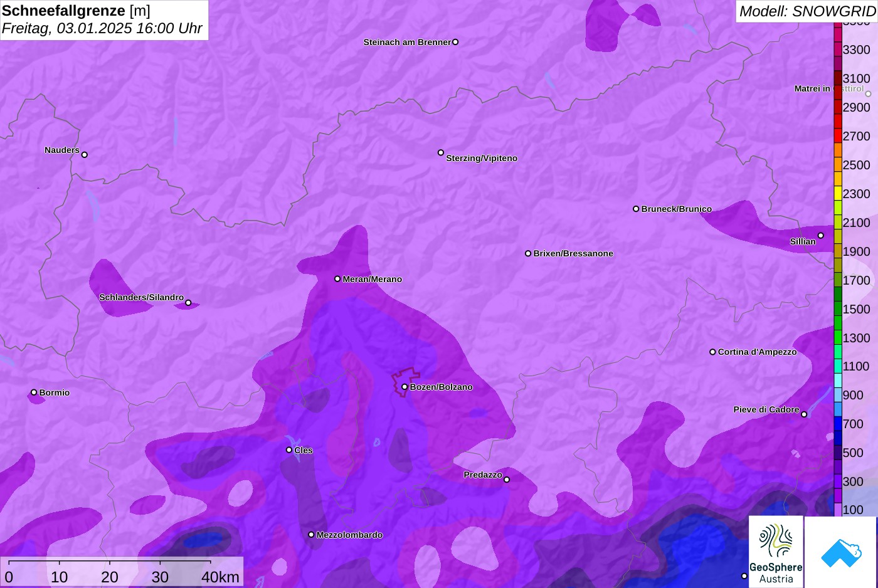Click the Sillian city marker
Screen dimensions: 878x588
click(821, 236)
